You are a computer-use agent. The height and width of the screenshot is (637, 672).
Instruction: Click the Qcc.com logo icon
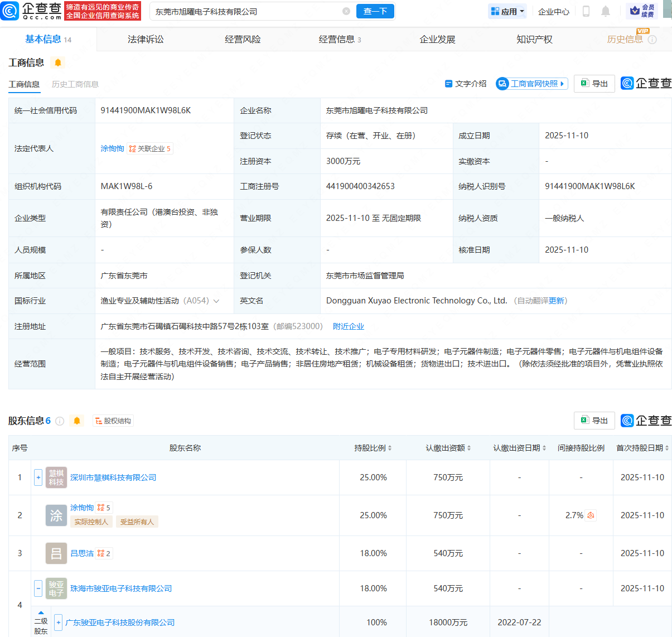pyautogui.click(x=10, y=11)
